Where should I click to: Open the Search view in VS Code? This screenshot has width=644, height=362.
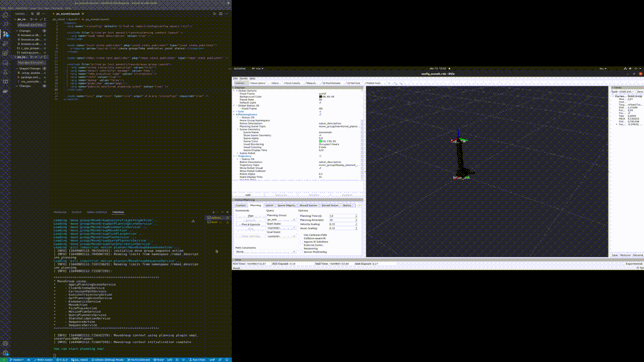(x=6, y=24)
